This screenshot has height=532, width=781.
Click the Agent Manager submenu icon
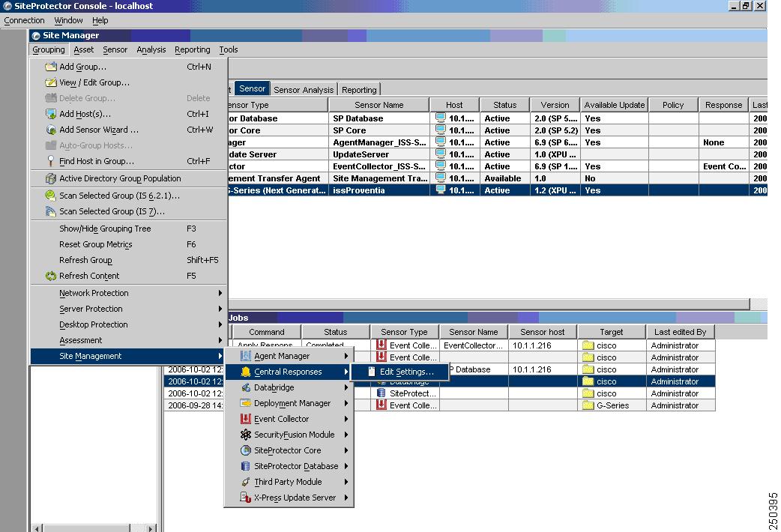coord(246,356)
